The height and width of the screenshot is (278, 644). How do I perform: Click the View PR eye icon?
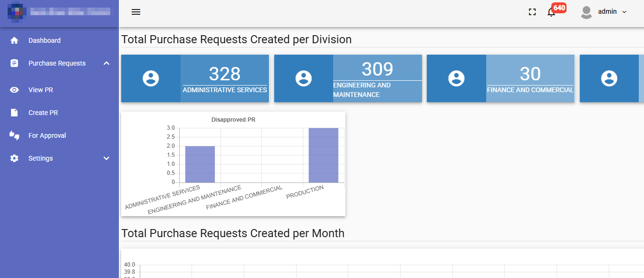(x=14, y=90)
